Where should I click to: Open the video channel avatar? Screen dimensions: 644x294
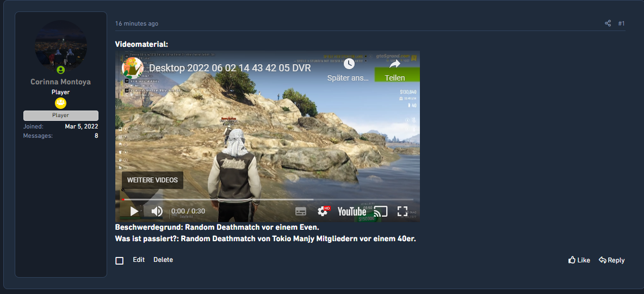[x=133, y=68]
